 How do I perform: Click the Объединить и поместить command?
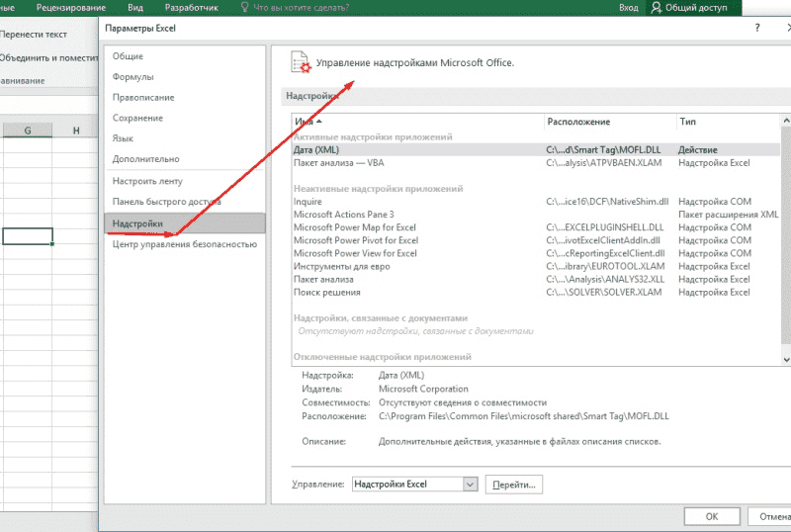48,58
